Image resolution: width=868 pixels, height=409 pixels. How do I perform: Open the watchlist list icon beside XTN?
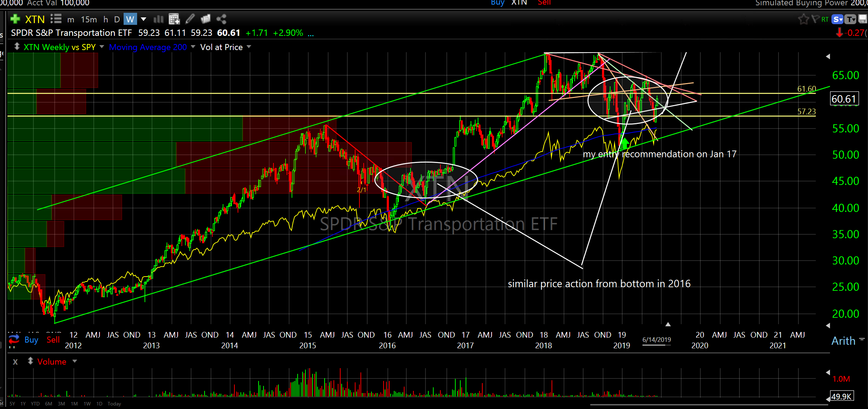click(x=56, y=19)
